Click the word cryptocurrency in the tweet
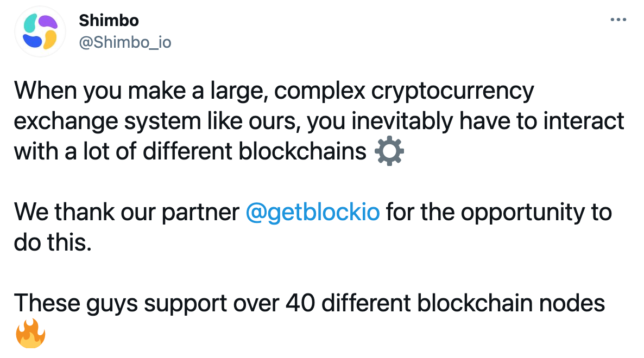This screenshot has height=358, width=644. [x=453, y=91]
